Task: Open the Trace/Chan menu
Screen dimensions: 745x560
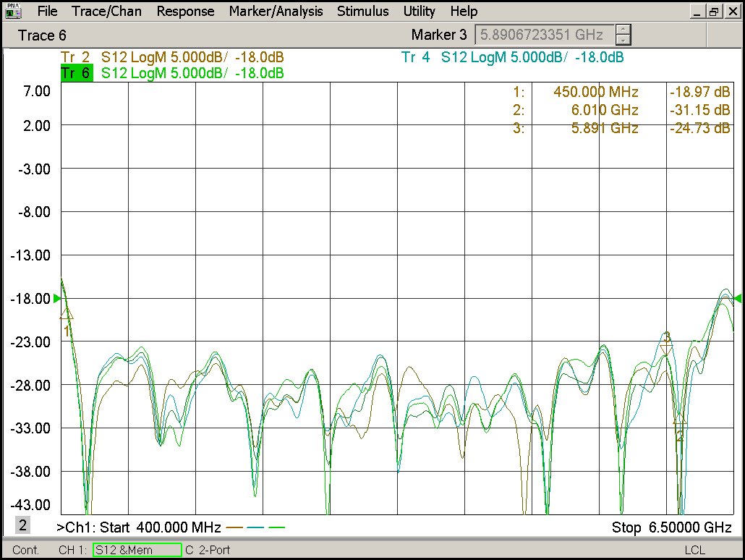Action: (107, 12)
